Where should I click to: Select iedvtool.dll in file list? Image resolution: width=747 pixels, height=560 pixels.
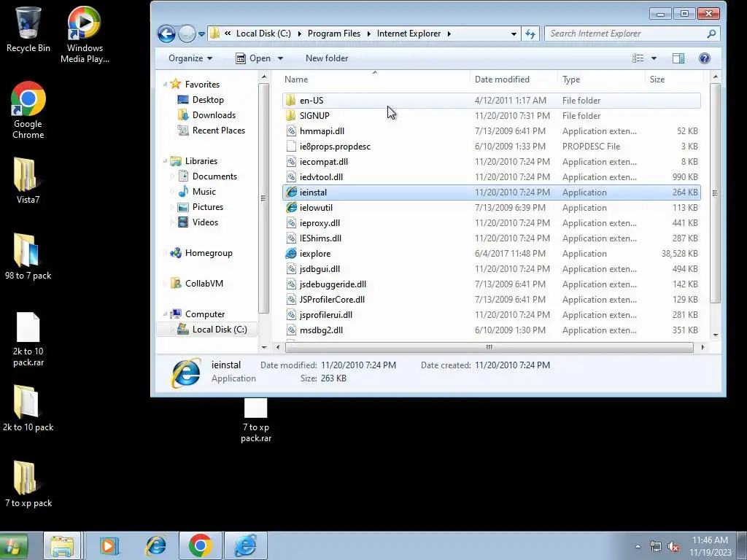321,176
